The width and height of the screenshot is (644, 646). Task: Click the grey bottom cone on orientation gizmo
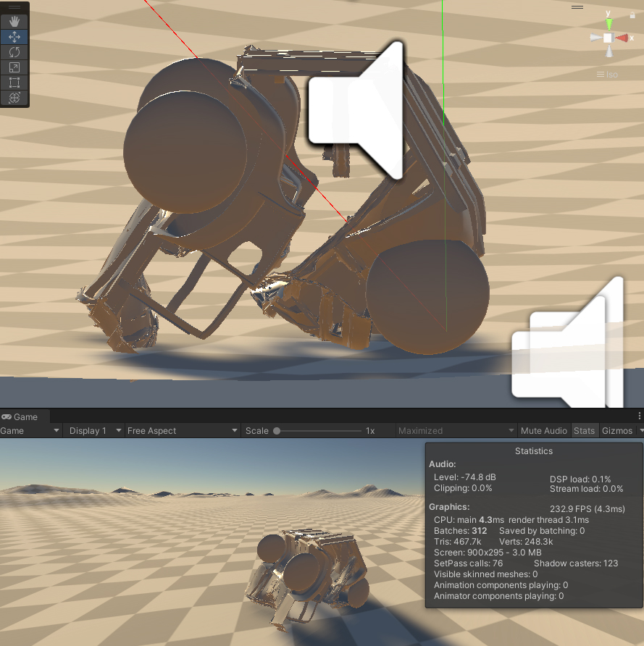point(609,51)
